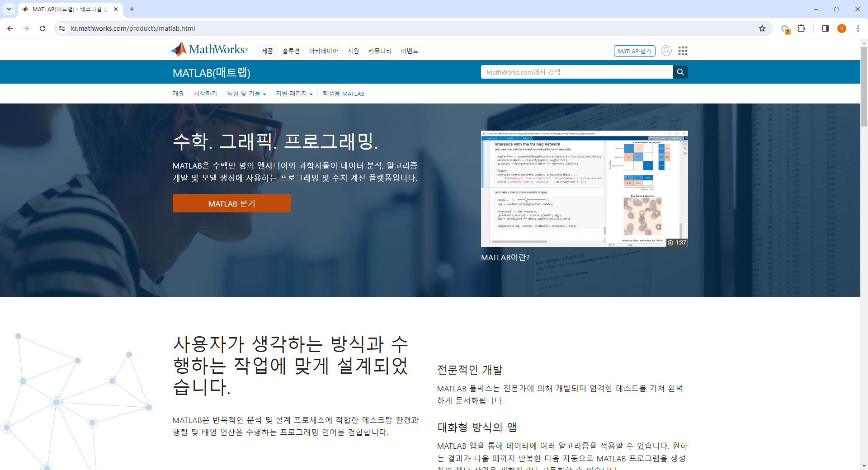Open the 학생용 MATLAB link
The image size is (868, 470).
coord(343,94)
